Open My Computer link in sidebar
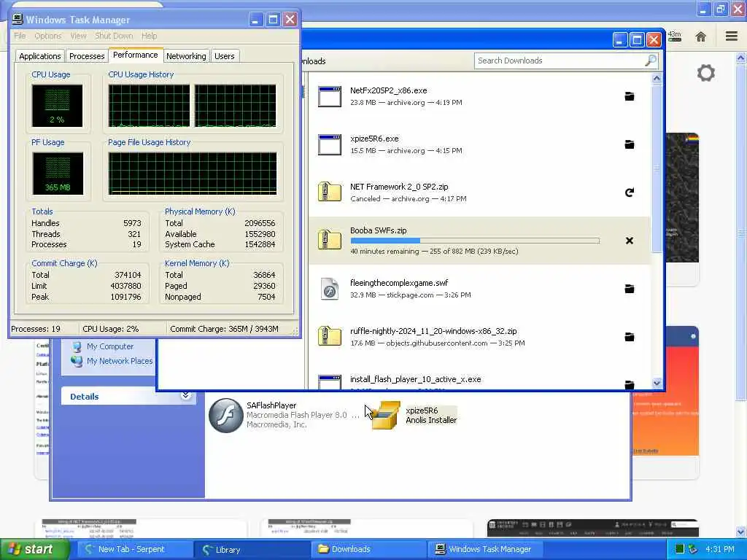The height and width of the screenshot is (560, 747). [110, 346]
